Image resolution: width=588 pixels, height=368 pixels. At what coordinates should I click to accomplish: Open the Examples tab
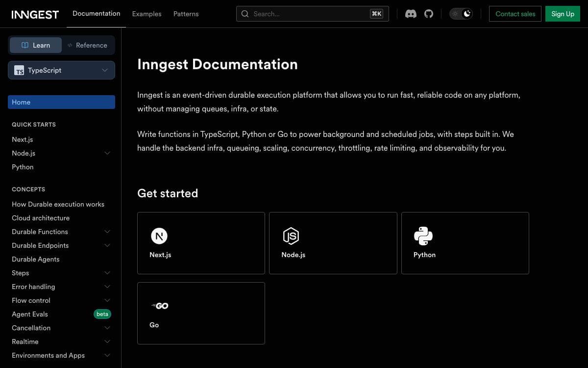click(x=147, y=14)
